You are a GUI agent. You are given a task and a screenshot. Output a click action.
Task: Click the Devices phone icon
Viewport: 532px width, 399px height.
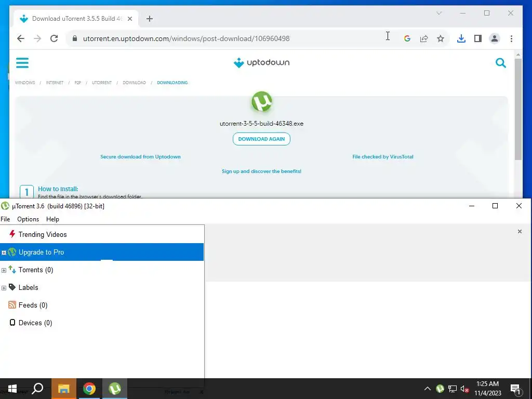pos(12,322)
